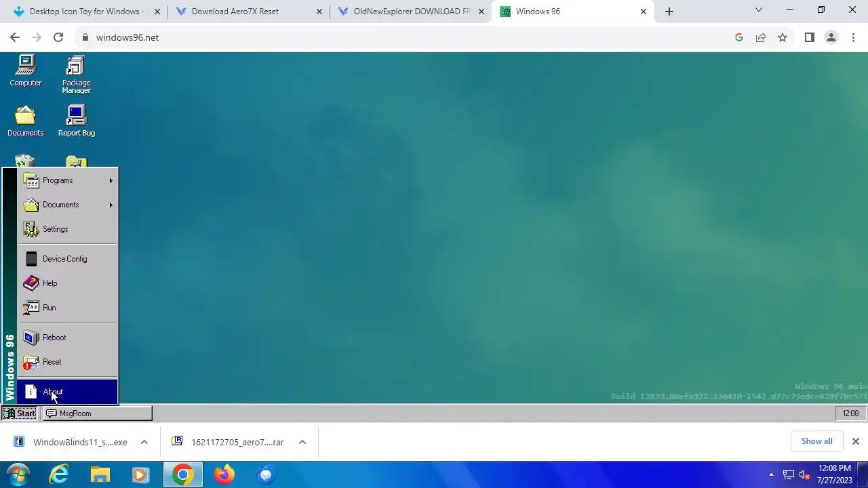Click the windows96.net address bar
868x488 pixels.
click(407, 37)
